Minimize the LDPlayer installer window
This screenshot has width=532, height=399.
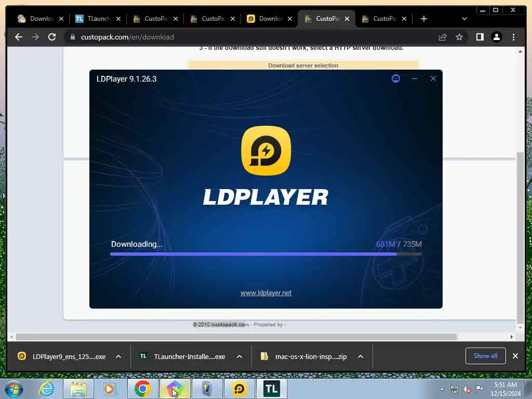click(x=414, y=79)
